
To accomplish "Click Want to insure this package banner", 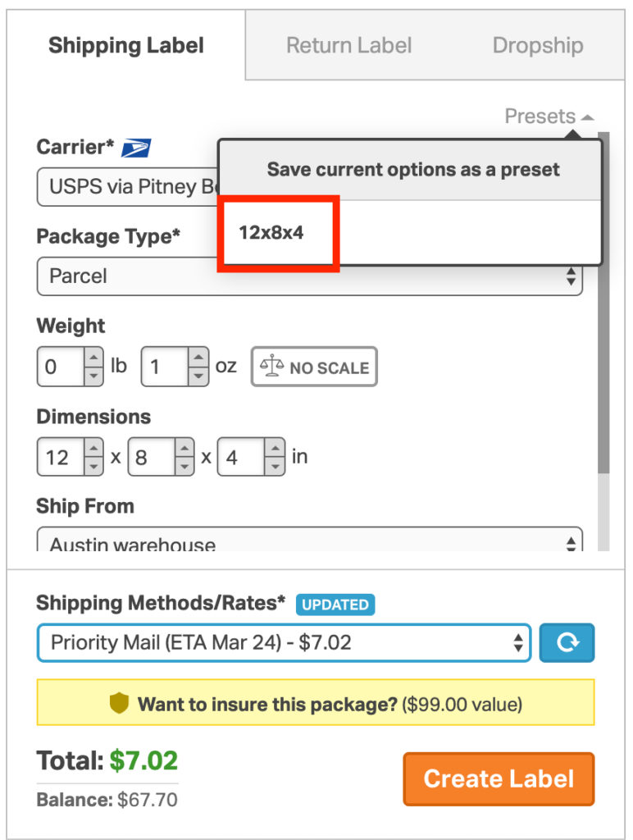I will coord(316,702).
